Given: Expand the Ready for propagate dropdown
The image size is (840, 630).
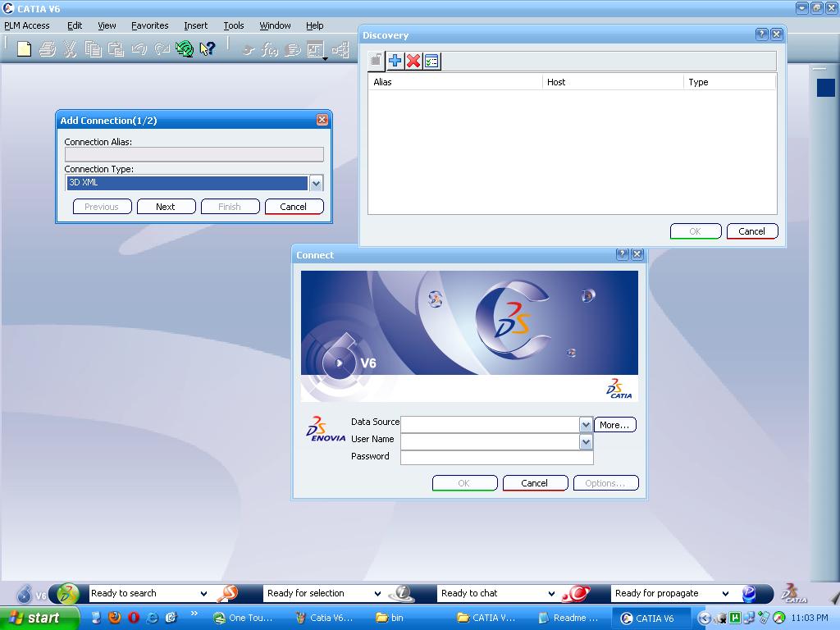Looking at the screenshot, I should (725, 594).
